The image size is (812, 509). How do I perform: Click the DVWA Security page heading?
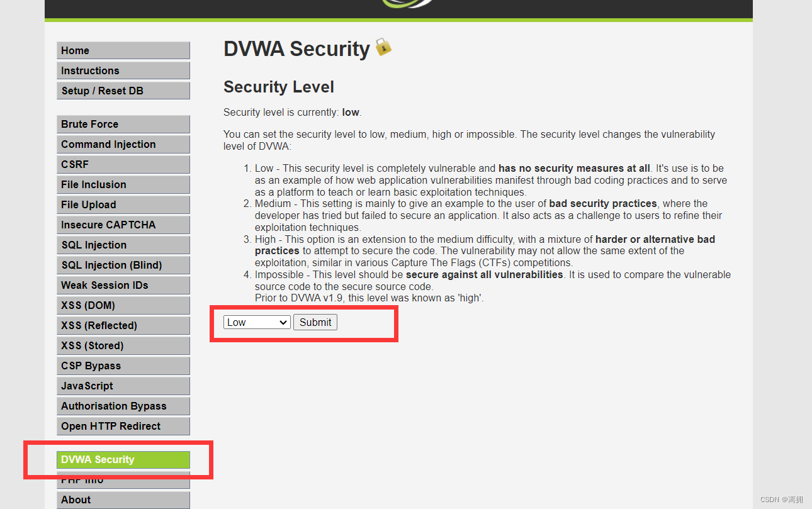tap(296, 49)
